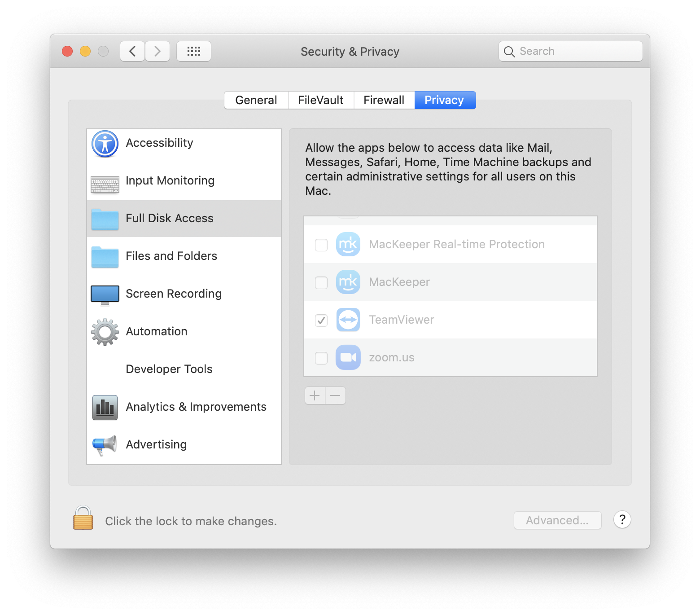
Task: Select Accessibility label in list
Action: tap(159, 143)
